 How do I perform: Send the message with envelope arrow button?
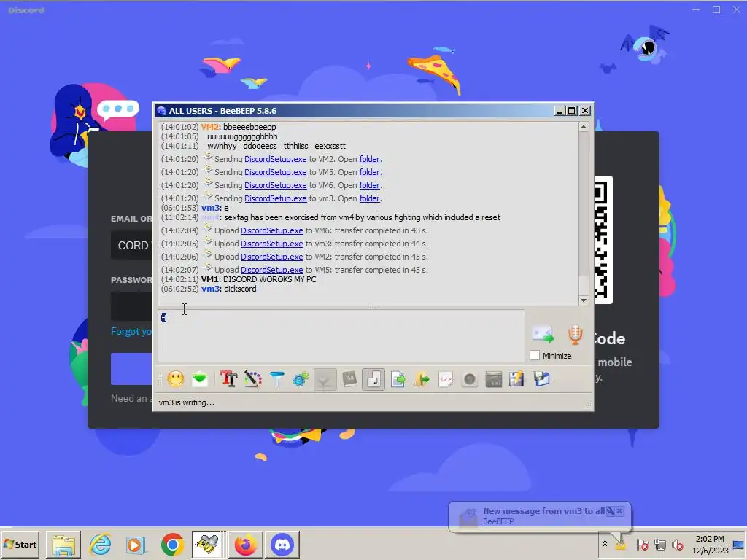tap(543, 334)
